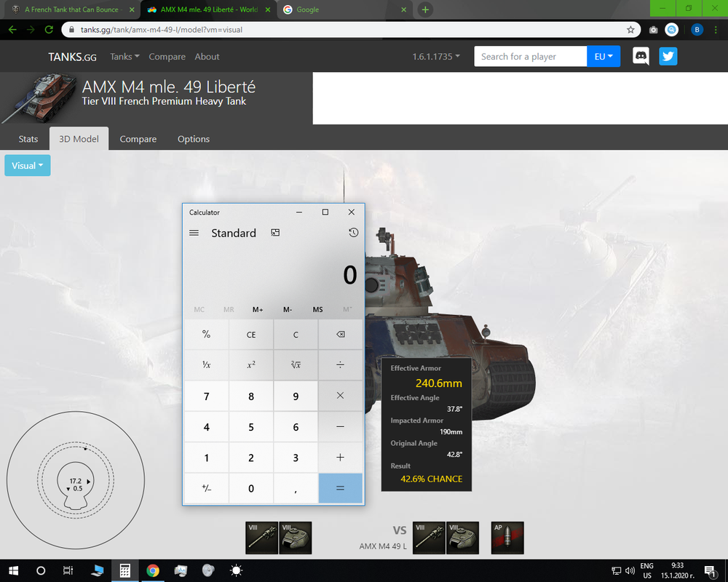Open the browser profile B avatar
The width and height of the screenshot is (728, 582).
pyautogui.click(x=697, y=30)
